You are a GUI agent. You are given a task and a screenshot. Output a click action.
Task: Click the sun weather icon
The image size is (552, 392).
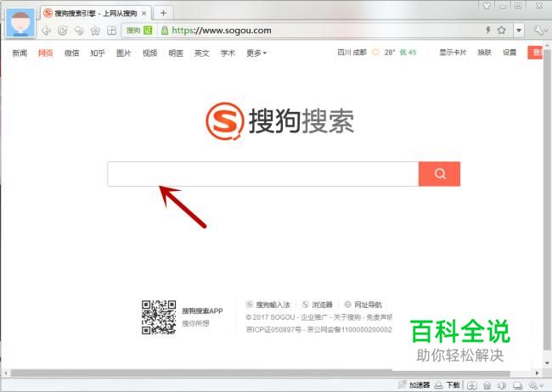[x=376, y=53]
